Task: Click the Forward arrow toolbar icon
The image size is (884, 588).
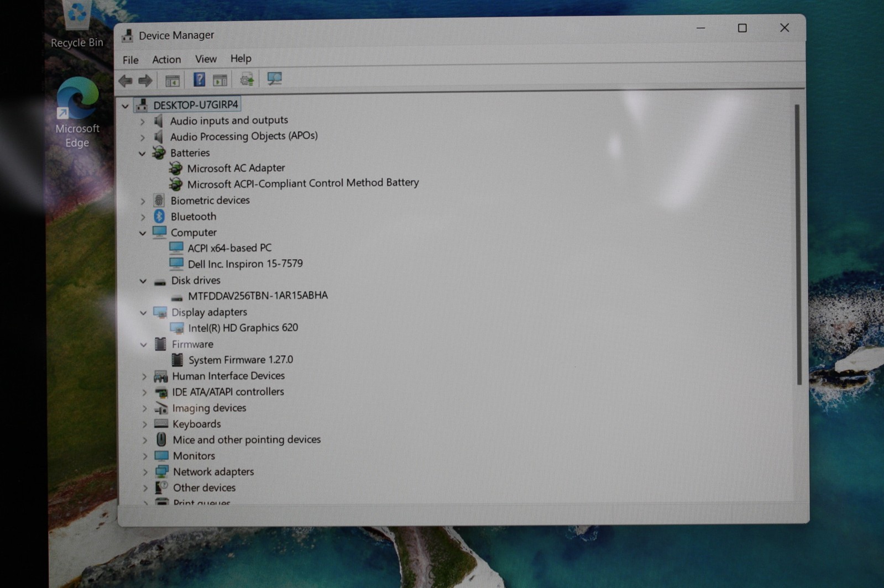Action: (145, 81)
